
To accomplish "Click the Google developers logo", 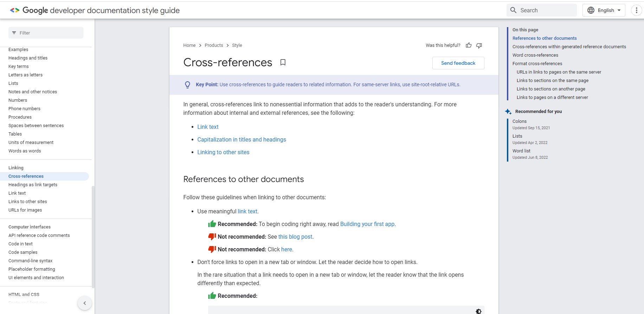I will click(x=15, y=11).
